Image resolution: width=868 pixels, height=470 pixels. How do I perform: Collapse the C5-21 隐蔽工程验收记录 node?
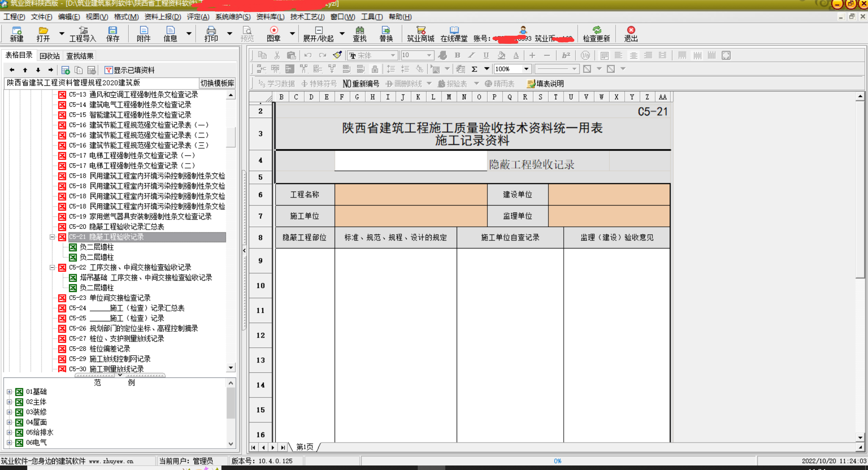tap(52, 237)
